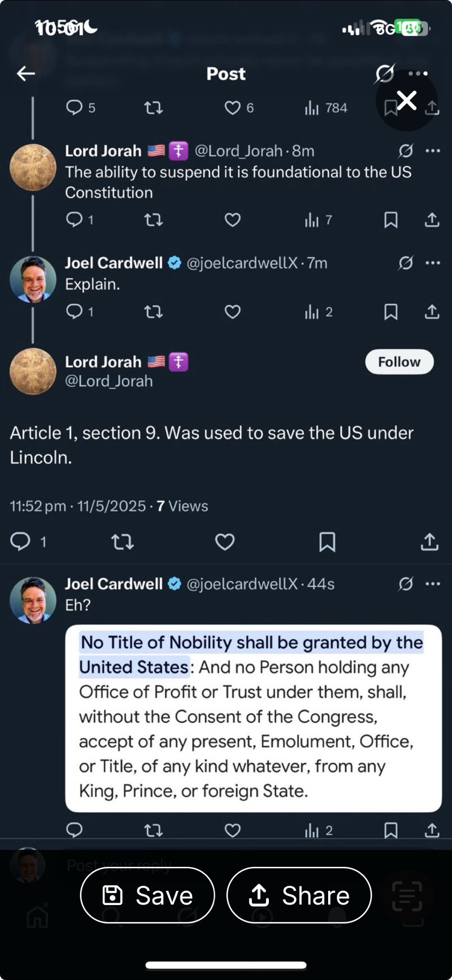Open more options on Lord Jorah's 8m reply

[433, 151]
